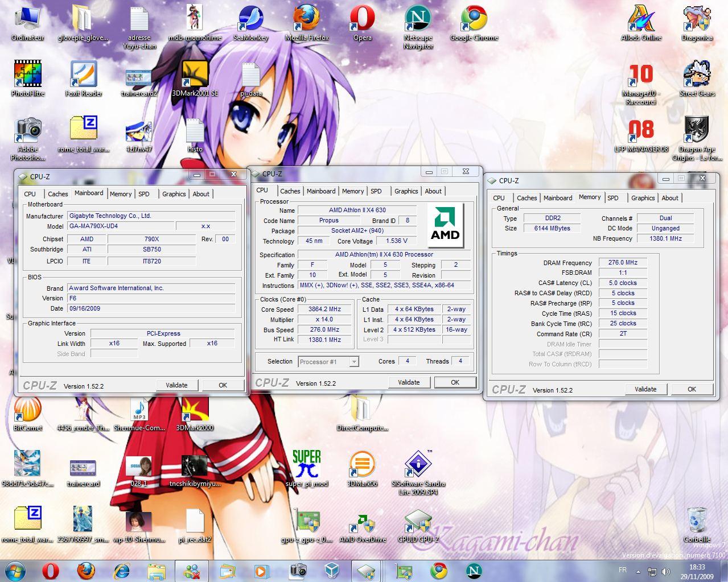The height and width of the screenshot is (582, 728).
Task: Click the VirtualBox cube taskbar icon
Action: coord(332,571)
